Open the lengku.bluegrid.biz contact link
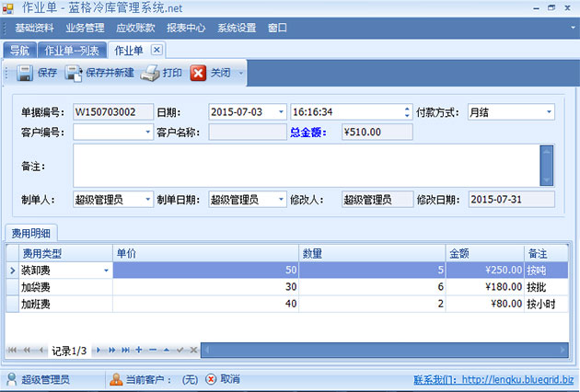The image size is (580, 392). (x=516, y=379)
